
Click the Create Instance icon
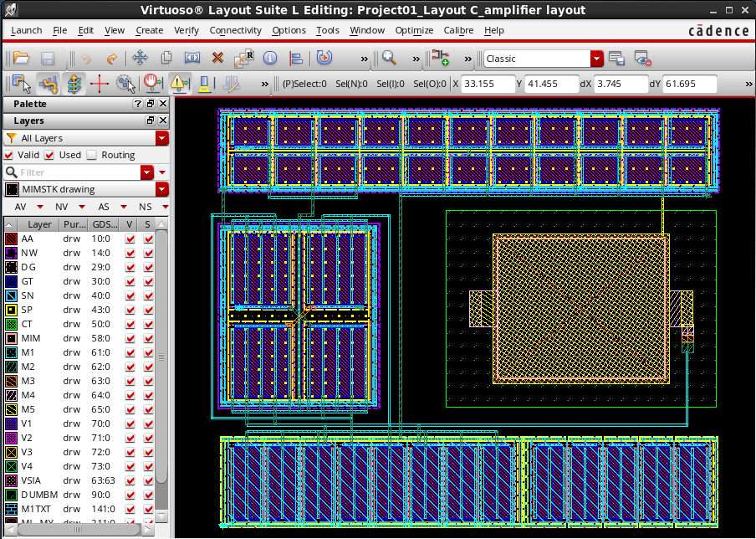pyautogui.click(x=440, y=58)
